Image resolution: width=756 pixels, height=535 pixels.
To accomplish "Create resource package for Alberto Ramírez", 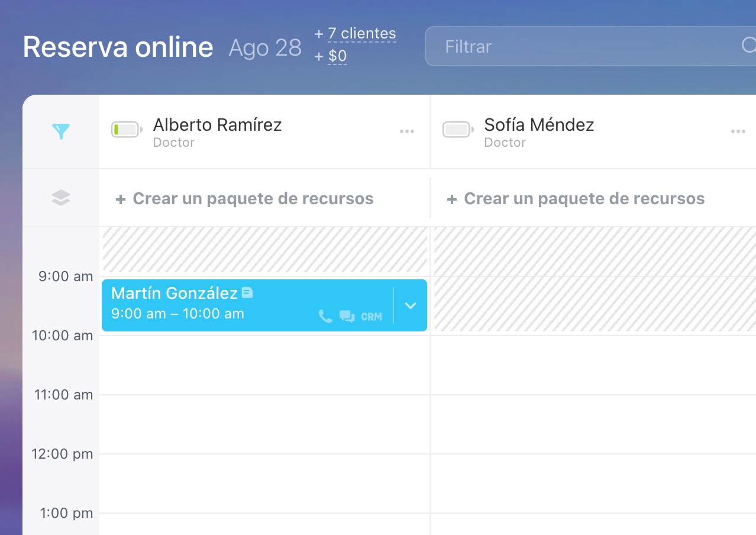I will coord(244,198).
